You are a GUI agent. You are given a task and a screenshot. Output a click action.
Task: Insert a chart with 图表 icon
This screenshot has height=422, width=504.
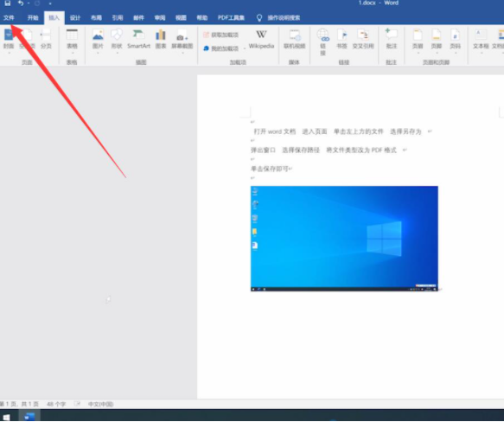click(x=161, y=39)
